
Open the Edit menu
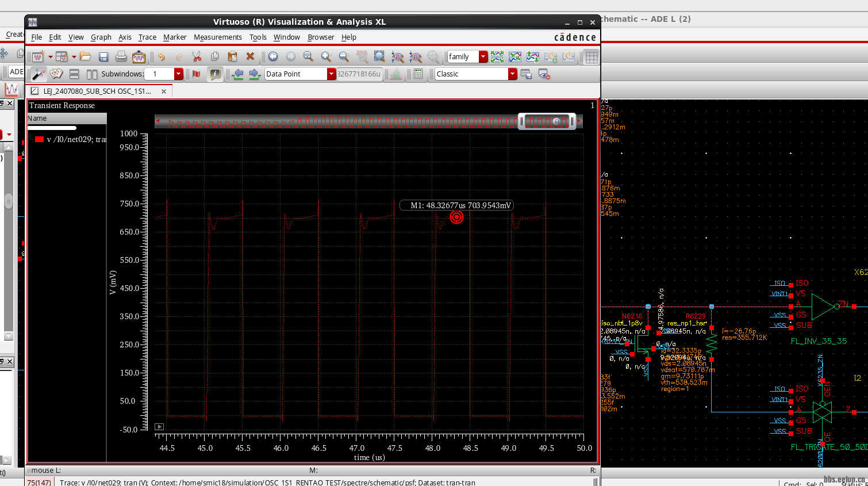[55, 37]
